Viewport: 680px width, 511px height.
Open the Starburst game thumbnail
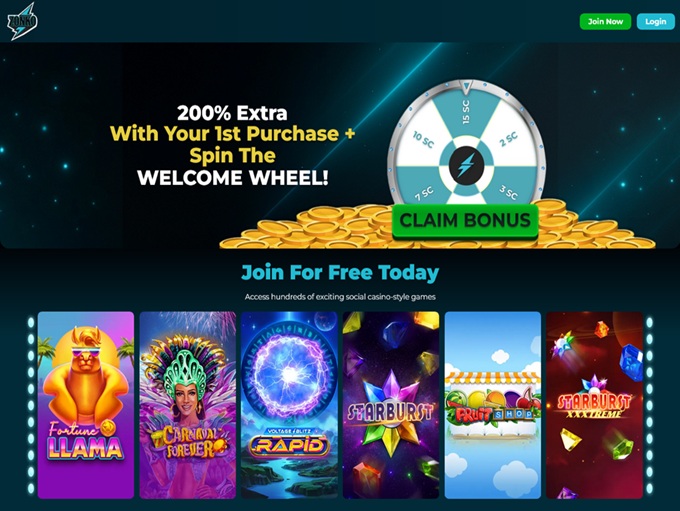(391, 405)
